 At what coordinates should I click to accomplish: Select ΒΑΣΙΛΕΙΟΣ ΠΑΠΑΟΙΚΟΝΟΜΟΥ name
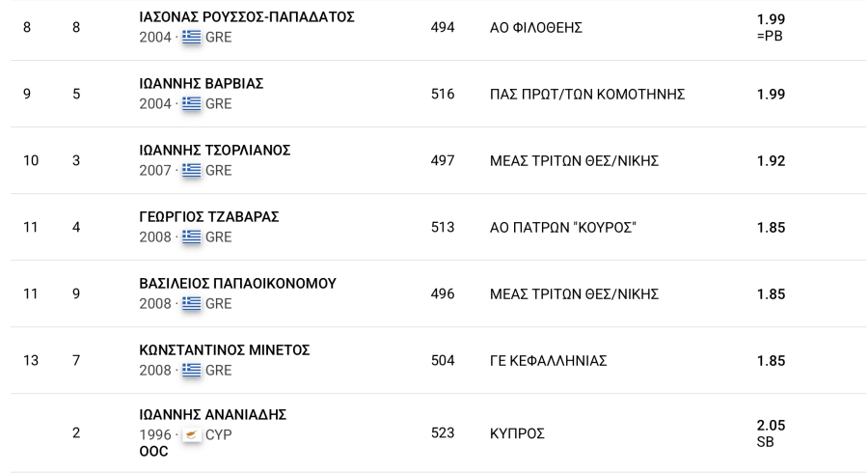coord(238,284)
